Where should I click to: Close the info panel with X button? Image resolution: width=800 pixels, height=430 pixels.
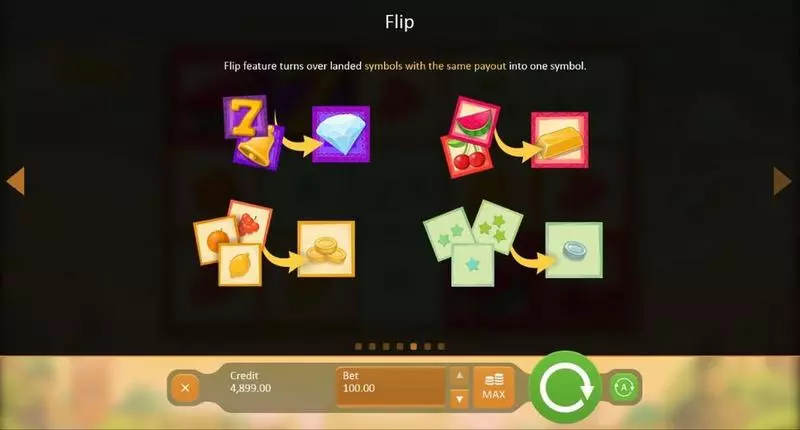click(185, 388)
